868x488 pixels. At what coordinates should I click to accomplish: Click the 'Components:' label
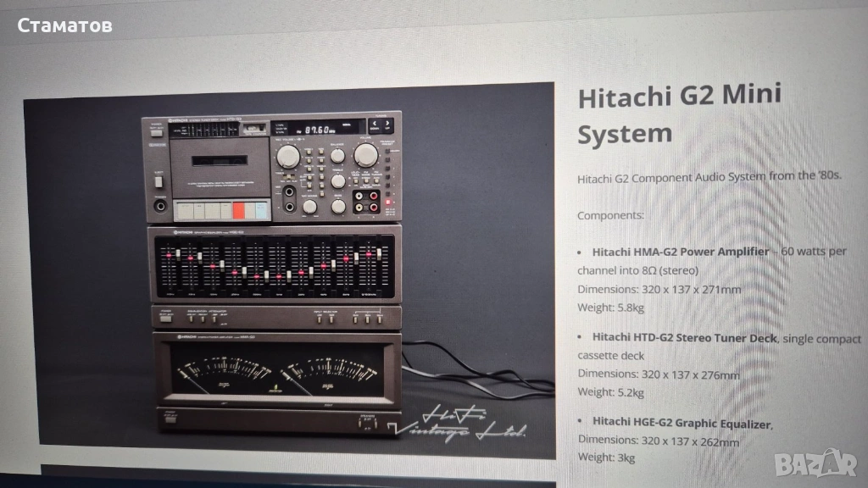tap(610, 215)
